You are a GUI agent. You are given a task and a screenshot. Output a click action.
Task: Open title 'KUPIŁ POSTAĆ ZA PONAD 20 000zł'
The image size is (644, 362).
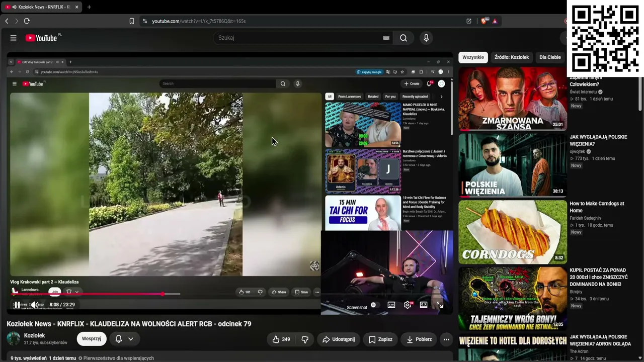(599, 277)
